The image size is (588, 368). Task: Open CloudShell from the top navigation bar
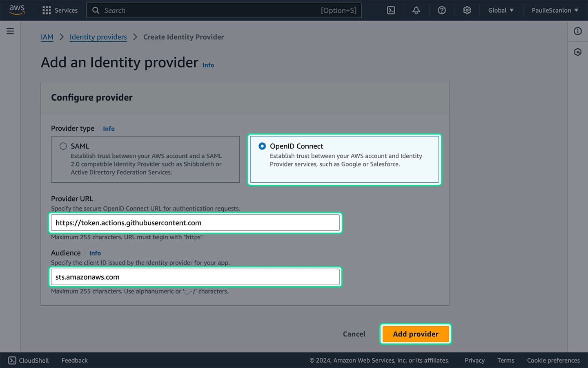click(391, 10)
